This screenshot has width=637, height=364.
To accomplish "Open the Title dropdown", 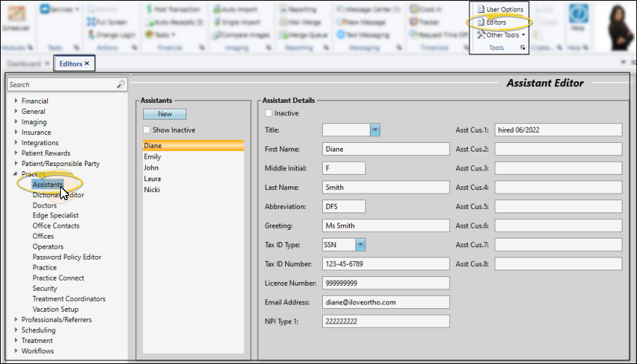I will coord(375,130).
